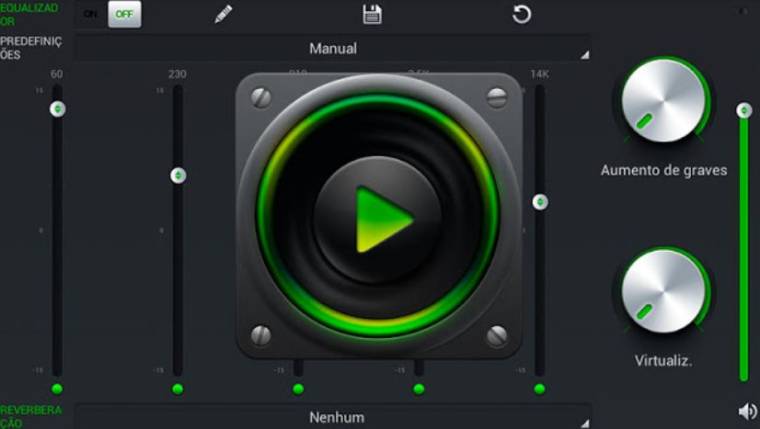Image resolution: width=760 pixels, height=429 pixels.
Task: Turn the equalizer ON
Action: [x=91, y=14]
